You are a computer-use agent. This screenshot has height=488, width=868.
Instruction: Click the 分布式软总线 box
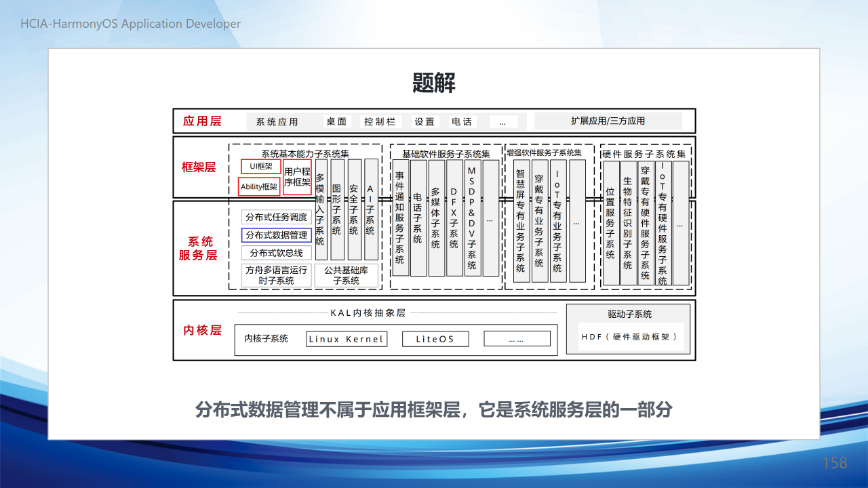[277, 253]
